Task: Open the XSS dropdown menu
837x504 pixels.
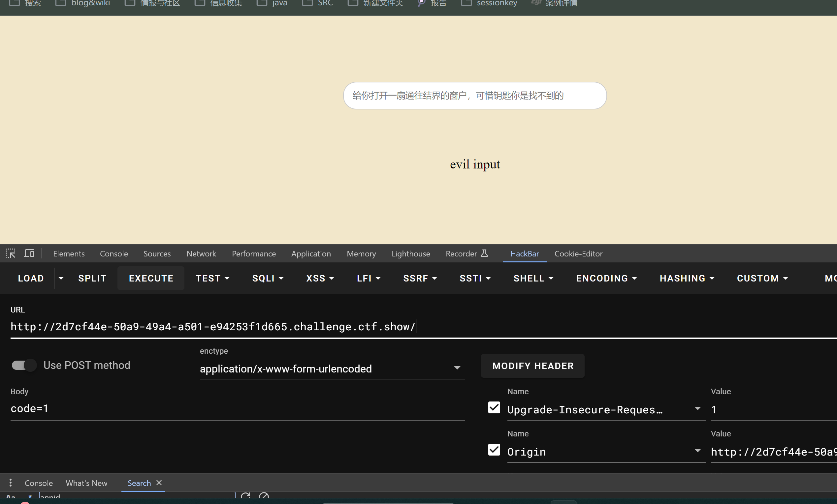Action: (x=320, y=278)
